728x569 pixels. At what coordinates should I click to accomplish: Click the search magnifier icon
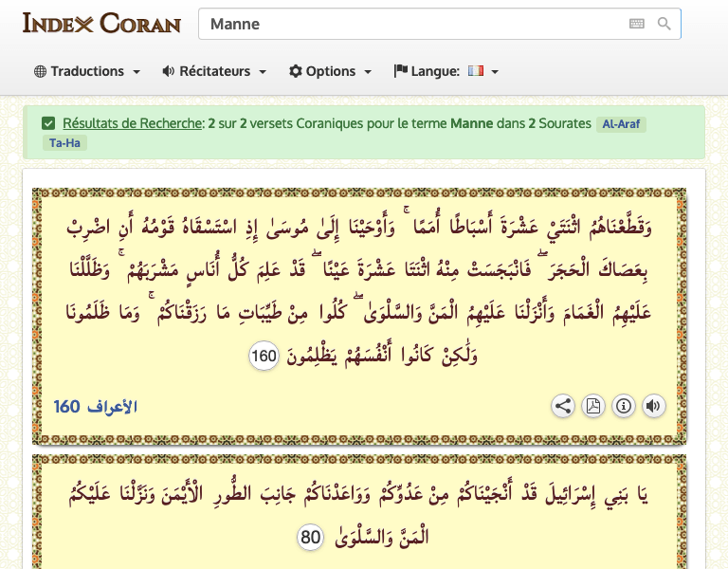664,24
